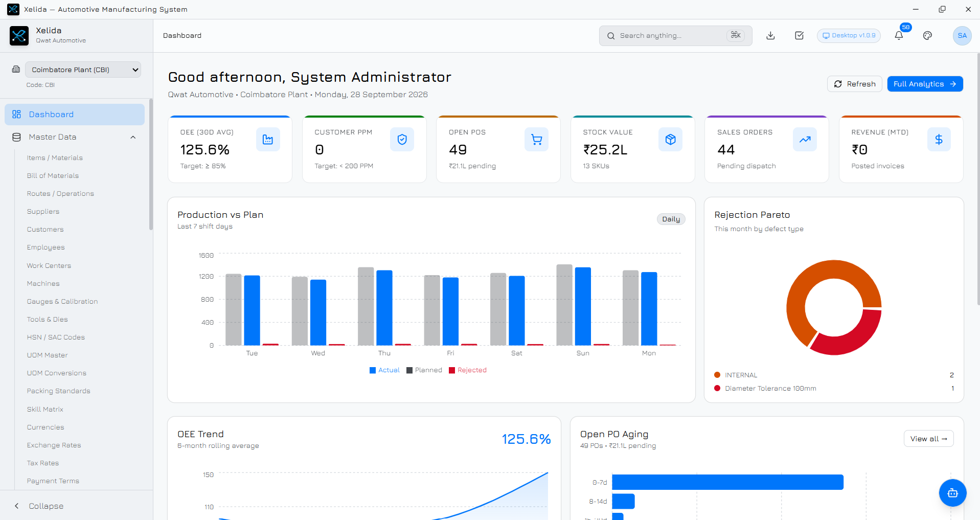980x520 pixels.
Task: Click the Stock Value box icon
Action: (x=671, y=140)
